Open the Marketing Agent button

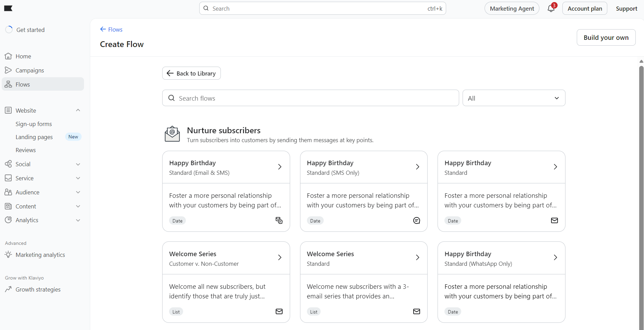click(x=512, y=8)
